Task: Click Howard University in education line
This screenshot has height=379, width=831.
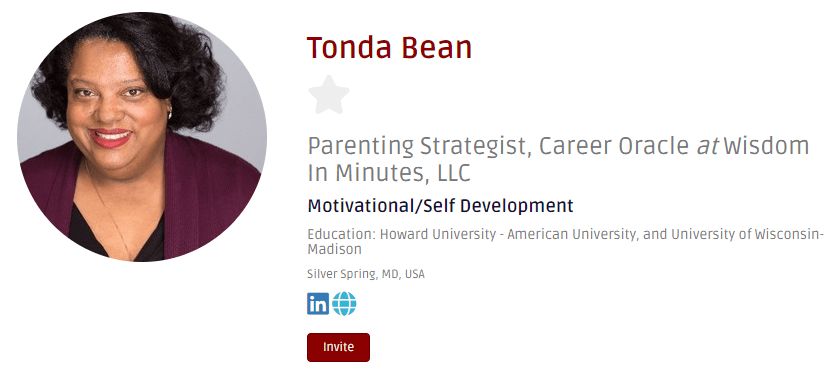Action: tap(438, 234)
